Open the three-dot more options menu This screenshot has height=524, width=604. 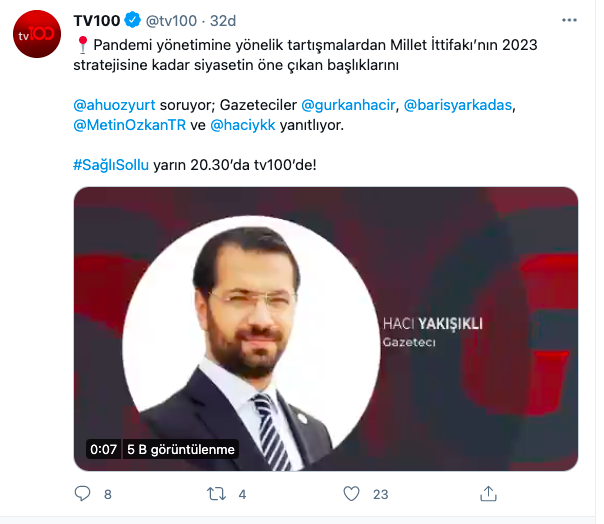[569, 20]
